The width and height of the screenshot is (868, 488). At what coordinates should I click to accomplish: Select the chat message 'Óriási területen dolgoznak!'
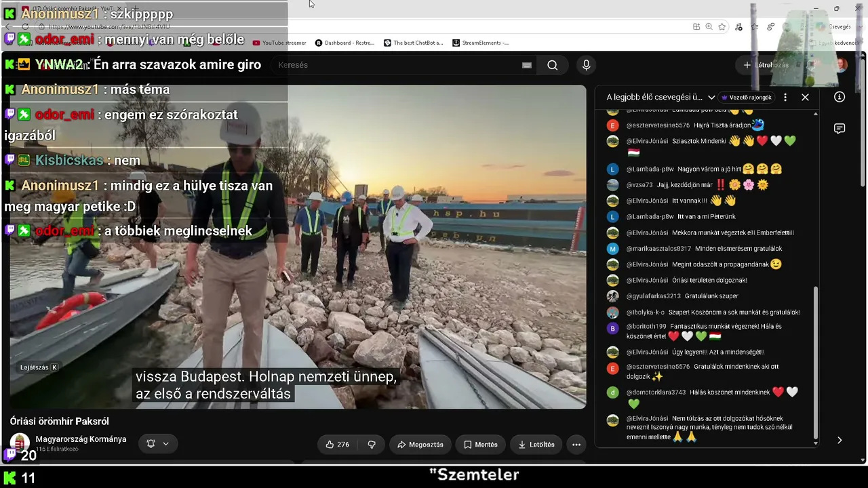tap(709, 281)
